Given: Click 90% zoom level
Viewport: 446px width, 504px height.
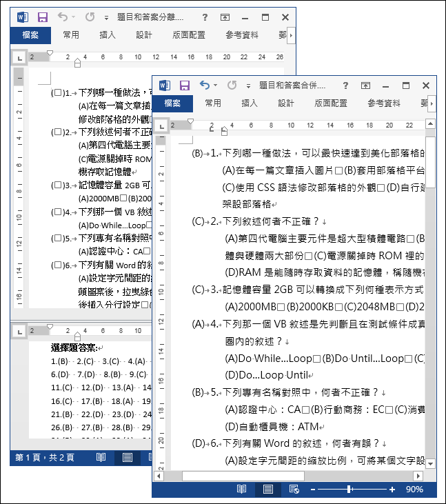Looking at the screenshot, I should click(x=414, y=490).
